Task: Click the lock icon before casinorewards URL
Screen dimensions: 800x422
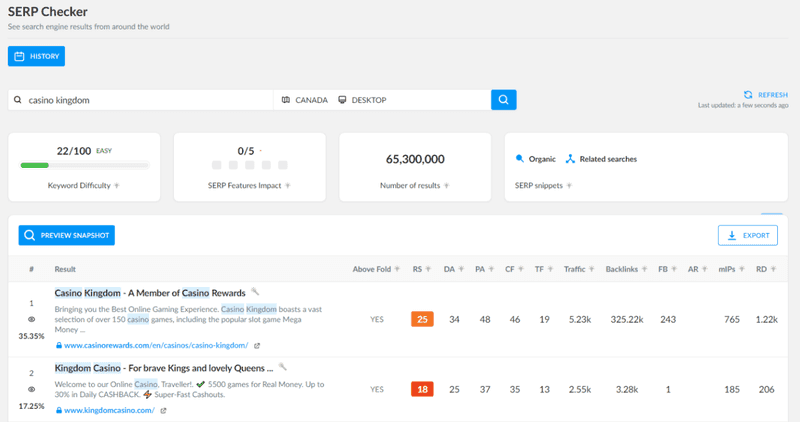Action: pos(59,345)
